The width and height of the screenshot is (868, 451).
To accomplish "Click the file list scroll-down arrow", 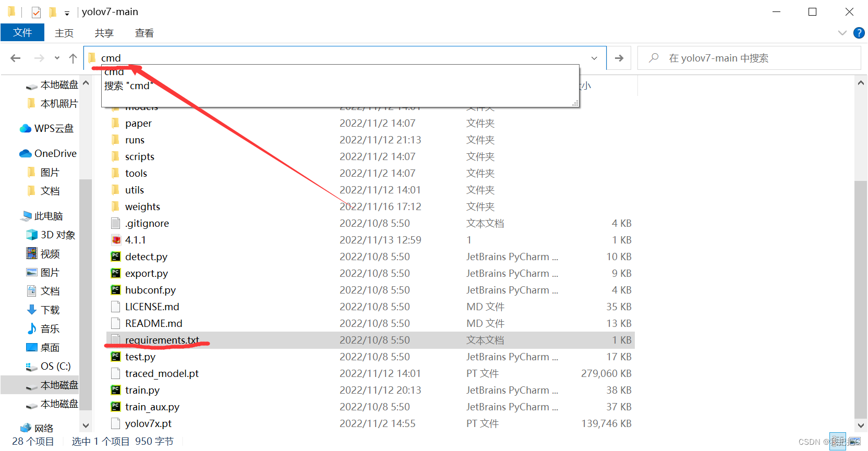I will click(861, 425).
